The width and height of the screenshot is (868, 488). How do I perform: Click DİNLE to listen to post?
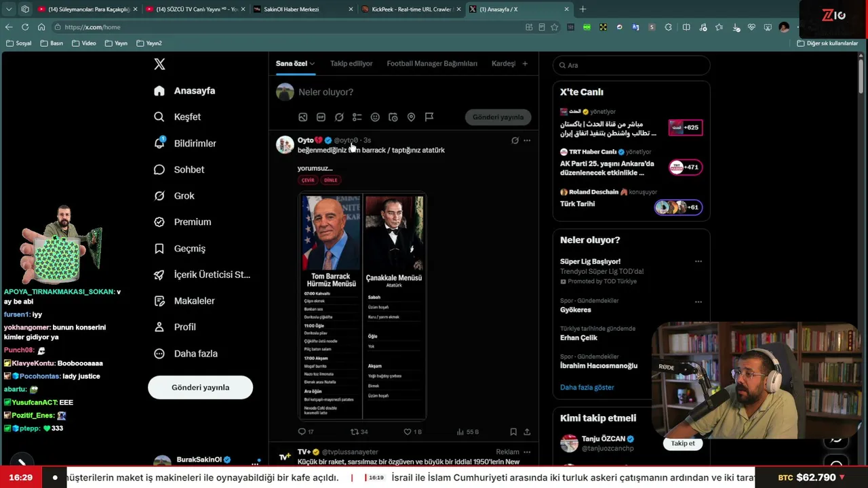pos(330,180)
